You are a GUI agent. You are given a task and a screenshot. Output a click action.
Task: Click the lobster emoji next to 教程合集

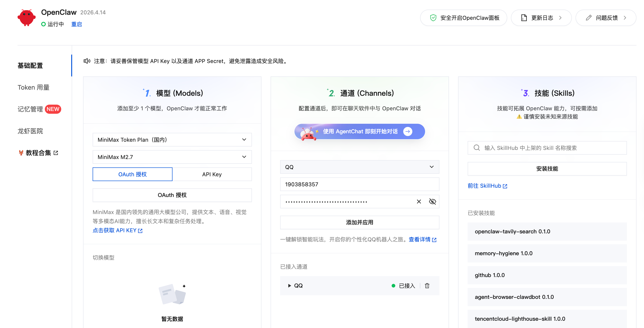(21, 153)
